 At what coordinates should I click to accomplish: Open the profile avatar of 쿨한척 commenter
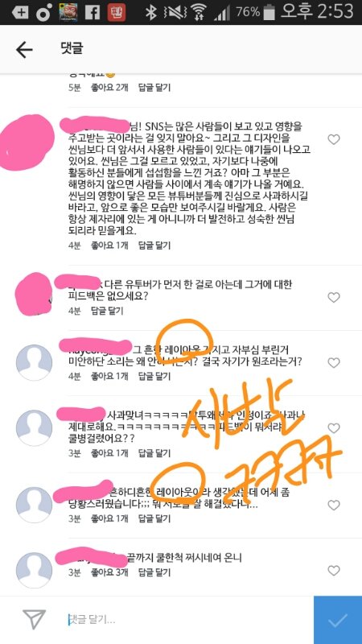coord(34,571)
